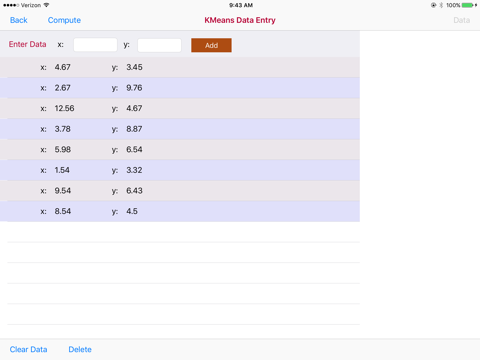This screenshot has height=360, width=480.
Task: Tap the Back button
Action: pos(19,20)
